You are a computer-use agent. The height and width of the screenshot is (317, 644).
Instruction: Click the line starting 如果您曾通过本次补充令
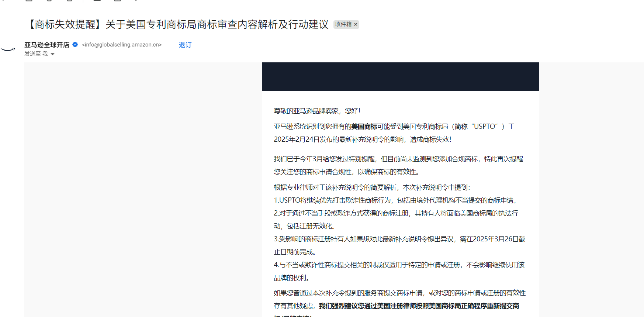(400, 293)
